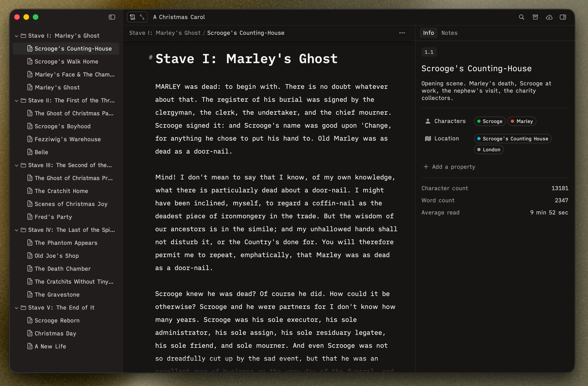588x386 pixels.
Task: Click the Scrooge's Counting-House breadcrumb
Action: (246, 33)
